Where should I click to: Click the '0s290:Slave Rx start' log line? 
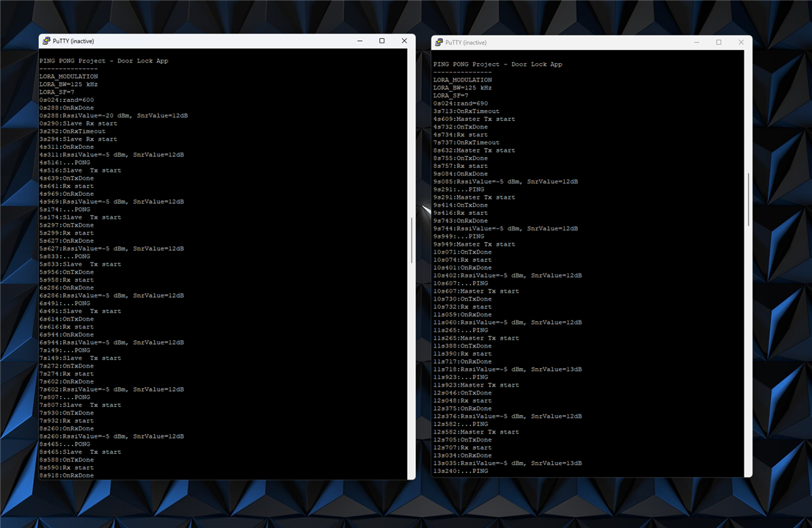pyautogui.click(x=78, y=123)
